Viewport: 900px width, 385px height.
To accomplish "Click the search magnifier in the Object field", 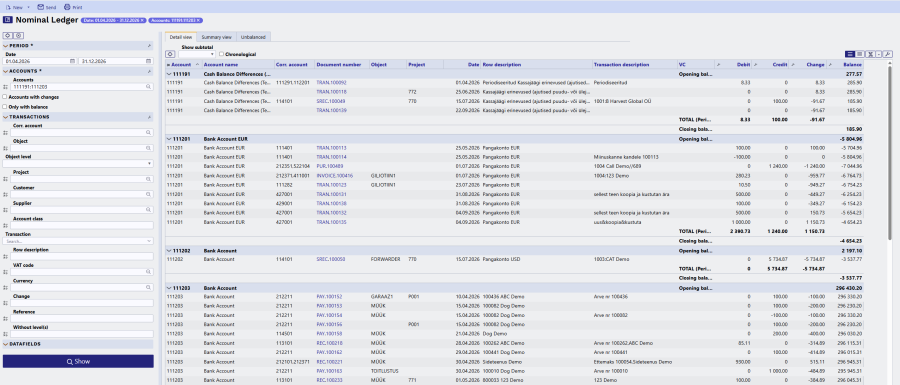I will pyautogui.click(x=149, y=148).
